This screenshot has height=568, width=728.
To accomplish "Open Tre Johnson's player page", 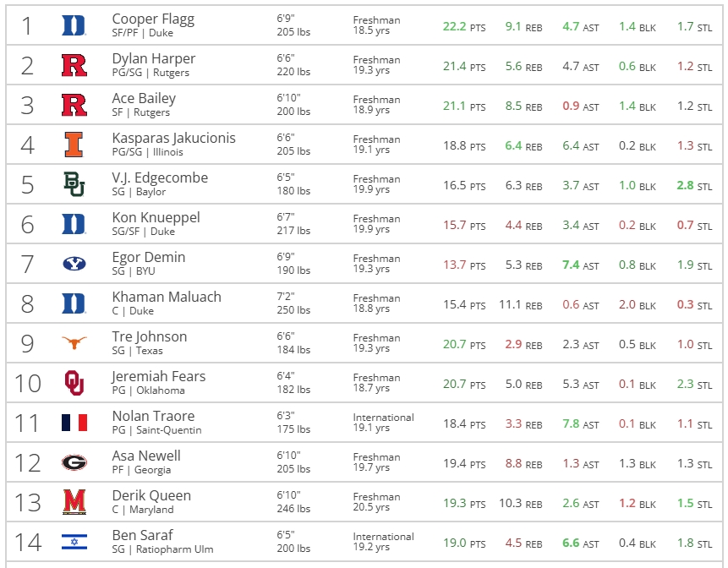I will (x=150, y=336).
